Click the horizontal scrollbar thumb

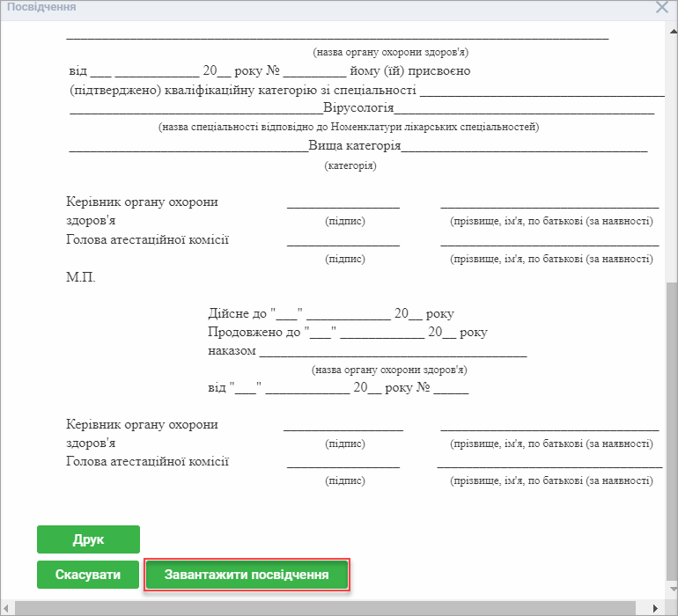(x=325, y=608)
